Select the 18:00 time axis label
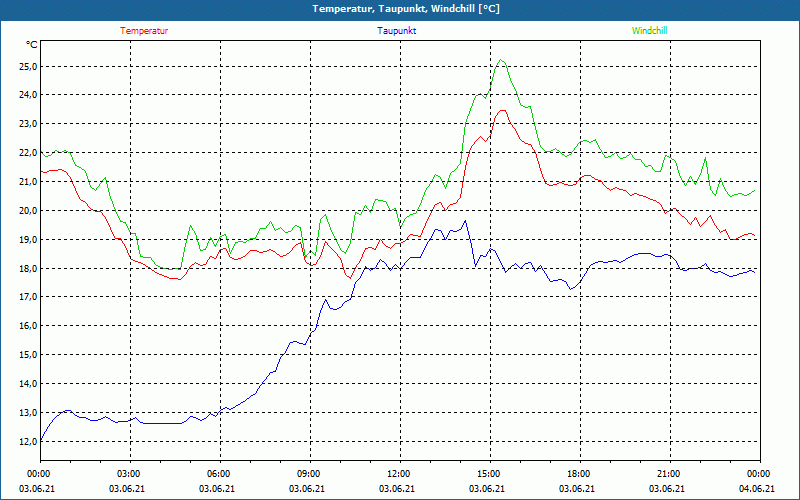800x500 pixels. (x=578, y=473)
